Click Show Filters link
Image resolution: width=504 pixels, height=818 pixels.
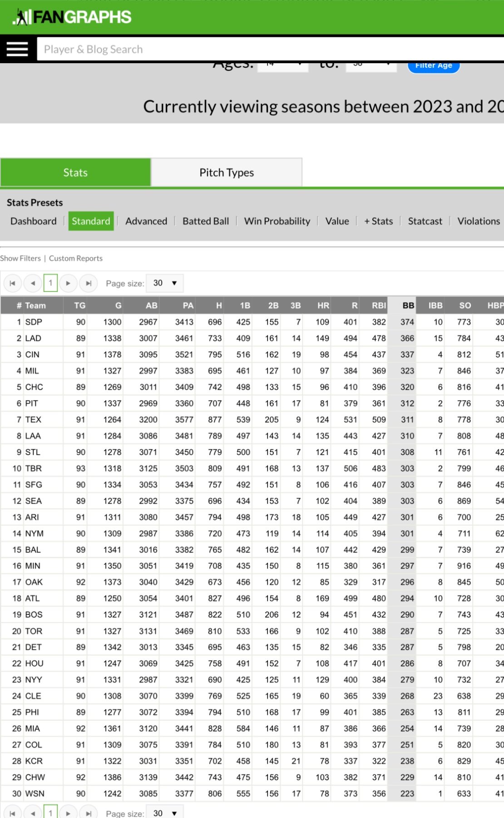tap(20, 258)
